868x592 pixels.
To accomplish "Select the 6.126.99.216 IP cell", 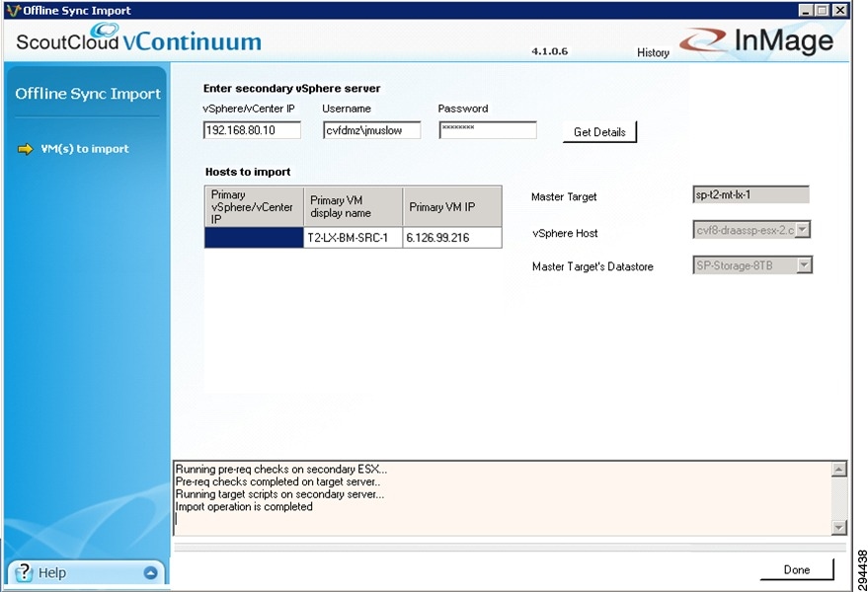I will pos(452,238).
